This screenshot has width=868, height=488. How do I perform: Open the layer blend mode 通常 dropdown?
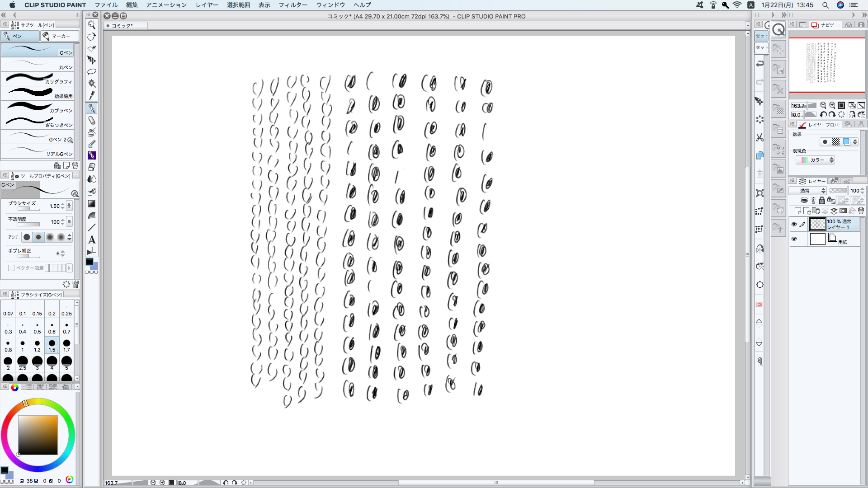click(808, 191)
